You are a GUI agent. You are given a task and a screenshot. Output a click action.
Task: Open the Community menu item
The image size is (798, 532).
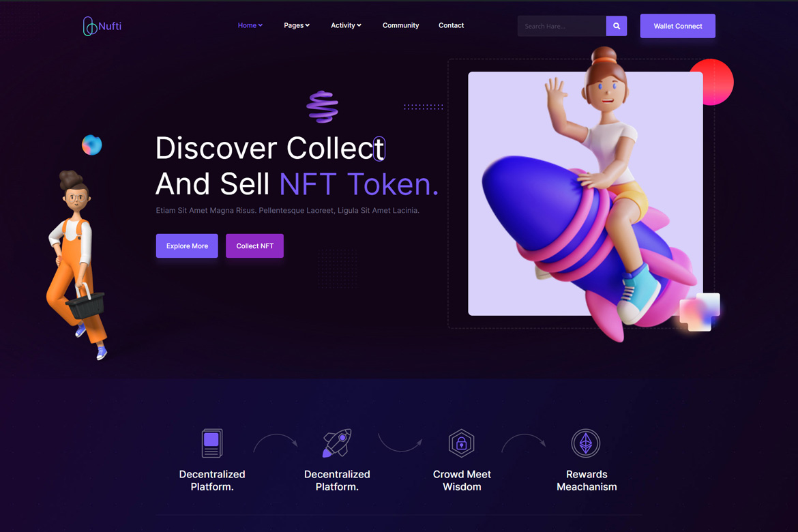(400, 25)
